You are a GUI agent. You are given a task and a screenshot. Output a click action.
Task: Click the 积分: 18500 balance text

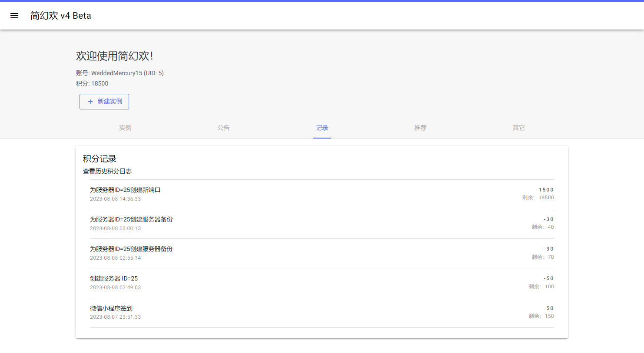[92, 83]
